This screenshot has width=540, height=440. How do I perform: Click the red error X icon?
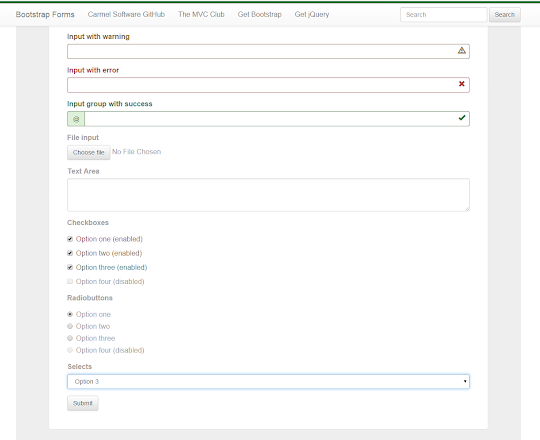click(x=461, y=84)
